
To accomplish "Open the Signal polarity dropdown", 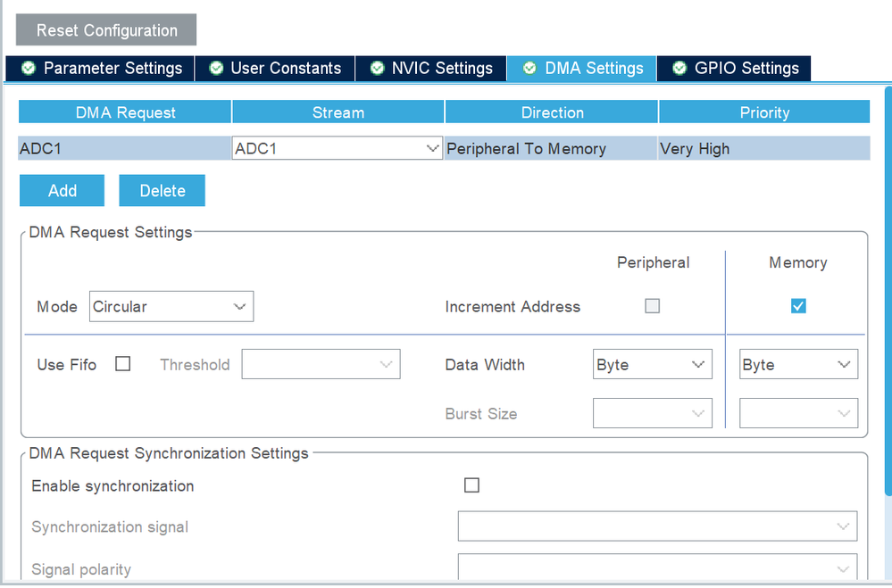I will pos(658,567).
